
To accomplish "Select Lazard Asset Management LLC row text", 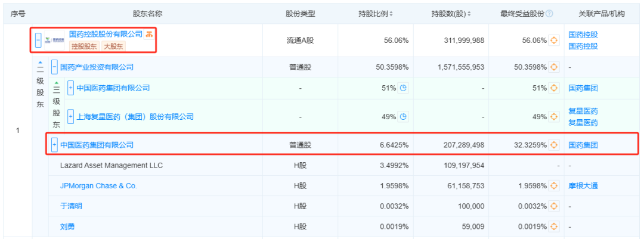I will (112, 166).
